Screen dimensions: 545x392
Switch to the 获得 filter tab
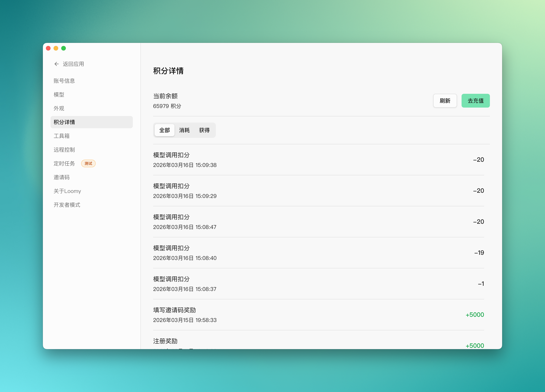[204, 130]
